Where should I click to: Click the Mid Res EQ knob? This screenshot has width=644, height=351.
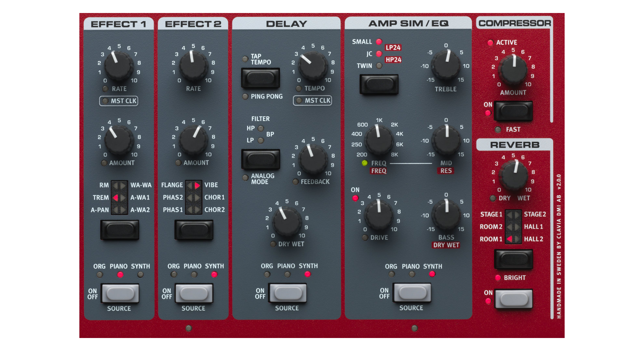[446, 140]
